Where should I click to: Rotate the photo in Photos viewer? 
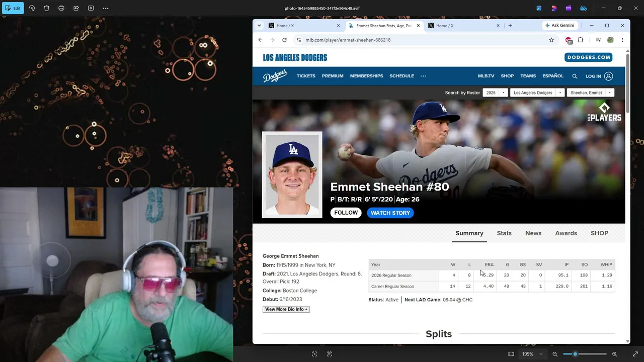[x=32, y=8]
